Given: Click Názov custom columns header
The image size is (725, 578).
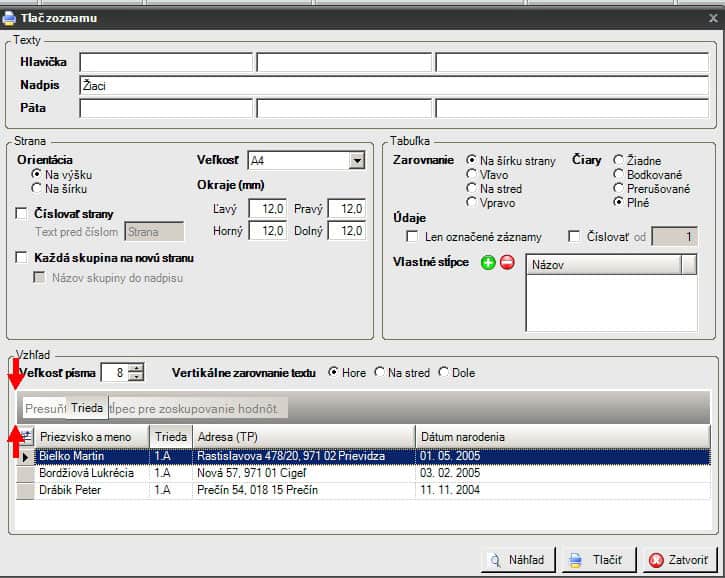Looking at the screenshot, I should 603,265.
